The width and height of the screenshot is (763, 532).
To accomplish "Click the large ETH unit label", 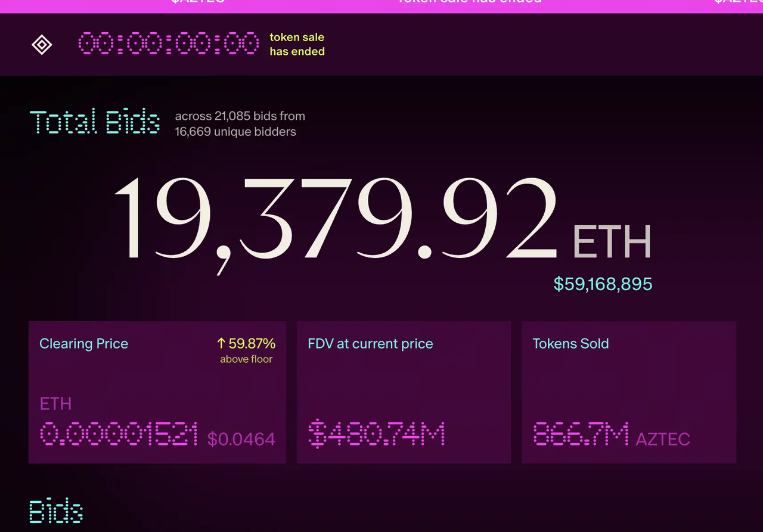I will point(612,242).
